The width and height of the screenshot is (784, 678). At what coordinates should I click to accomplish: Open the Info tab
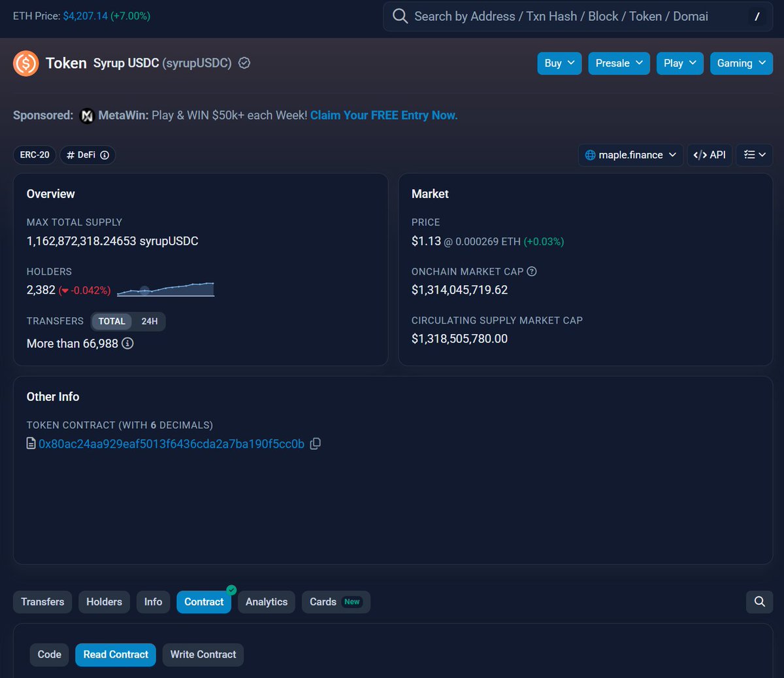[x=153, y=602]
